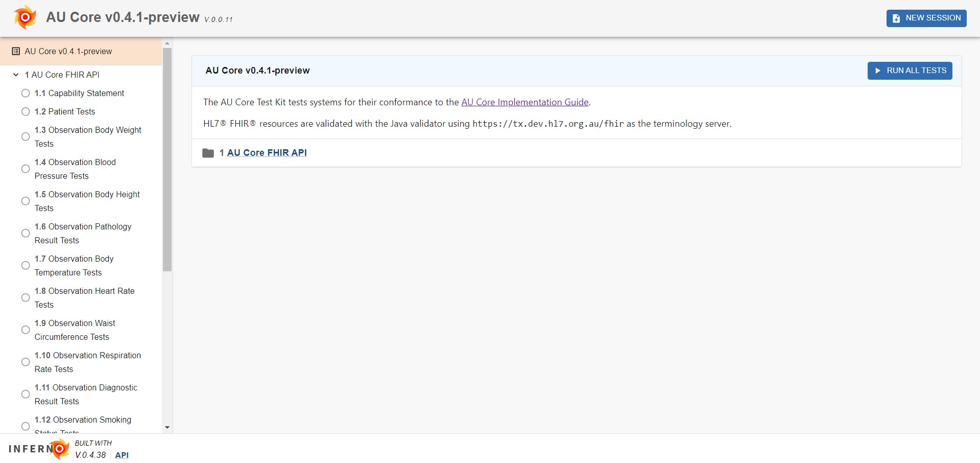Open 1.4 Observation Blood Pressure Tests
Screen dimensions: 980x463
(x=75, y=169)
